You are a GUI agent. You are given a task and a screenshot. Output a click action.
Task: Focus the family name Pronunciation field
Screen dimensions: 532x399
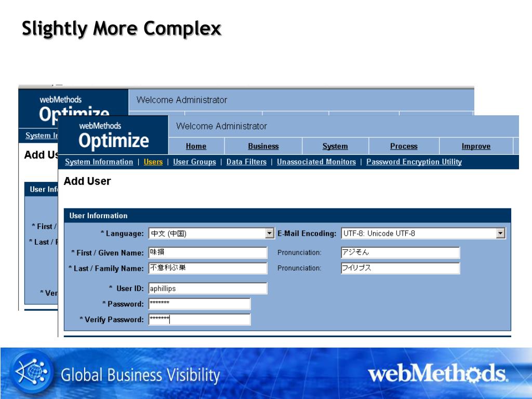pos(401,268)
